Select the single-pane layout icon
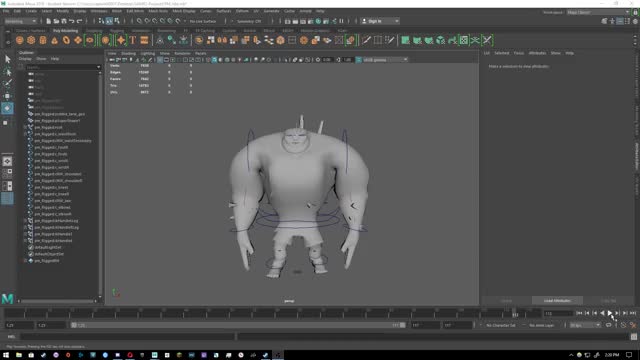 click(7, 161)
